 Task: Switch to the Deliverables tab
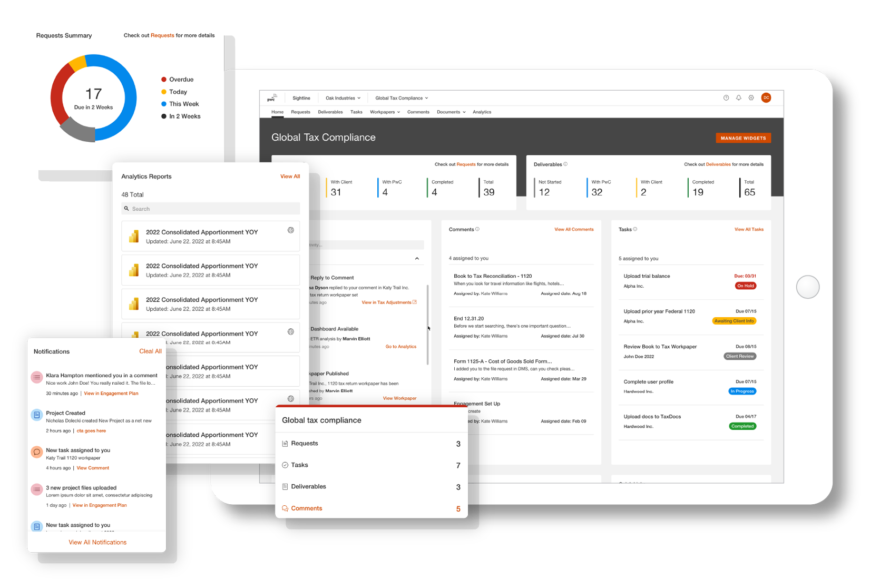click(x=330, y=112)
